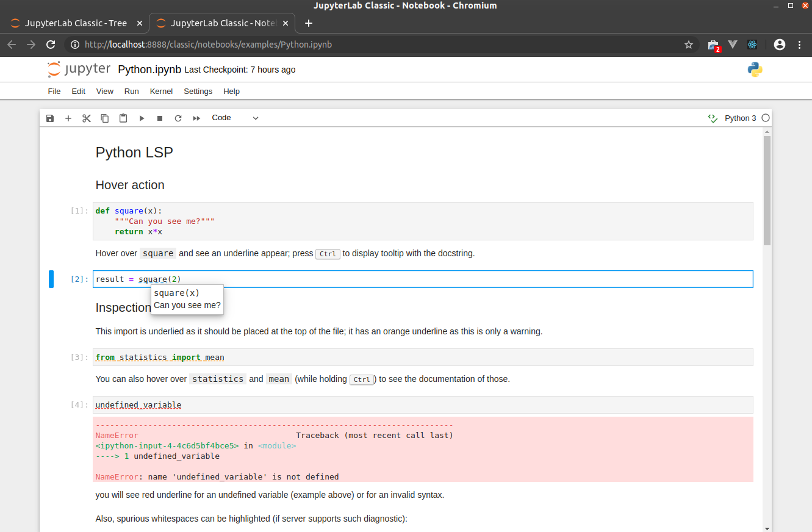Screen dimensions: 812x532
Task: Click the Python logo at top right
Action: (x=755, y=69)
